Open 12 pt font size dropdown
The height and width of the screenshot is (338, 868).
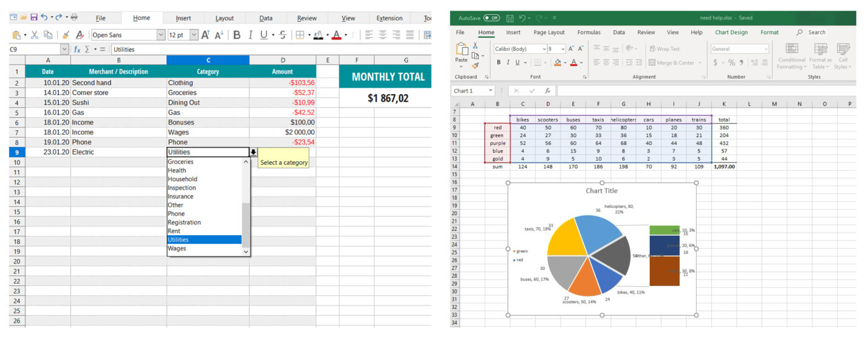click(194, 35)
